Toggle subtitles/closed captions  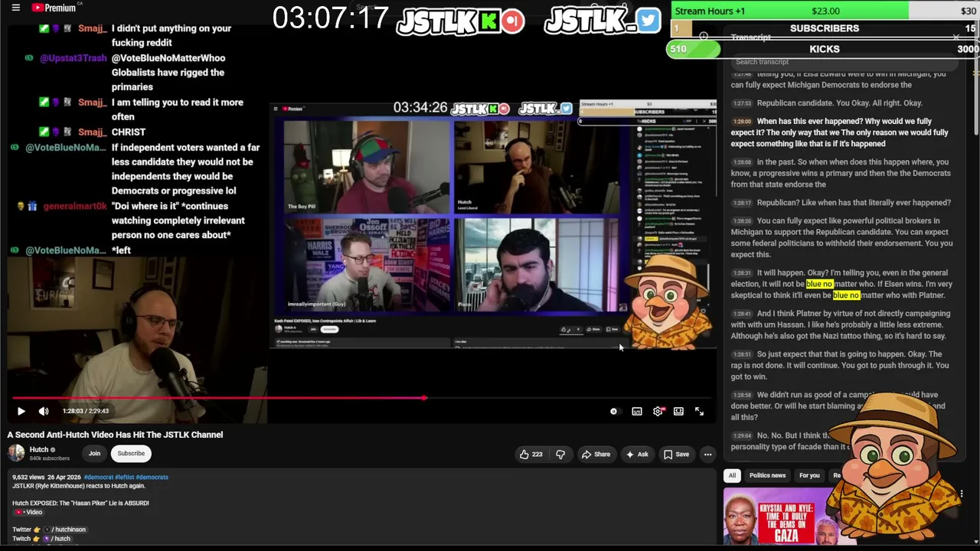point(636,412)
